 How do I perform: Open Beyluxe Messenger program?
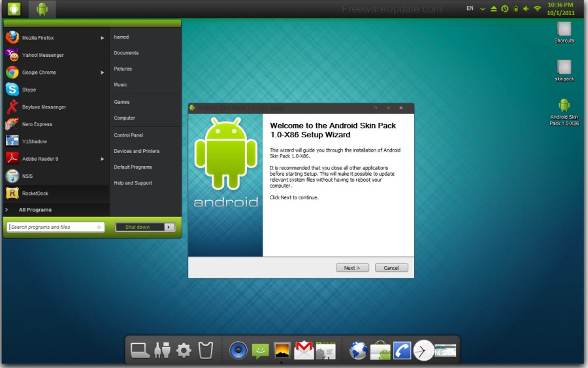tap(55, 107)
